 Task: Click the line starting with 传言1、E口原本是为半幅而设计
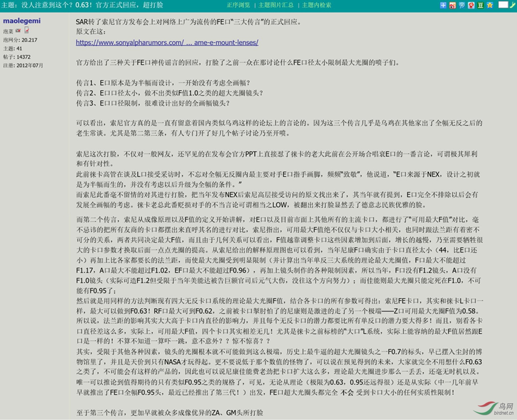click(163, 83)
